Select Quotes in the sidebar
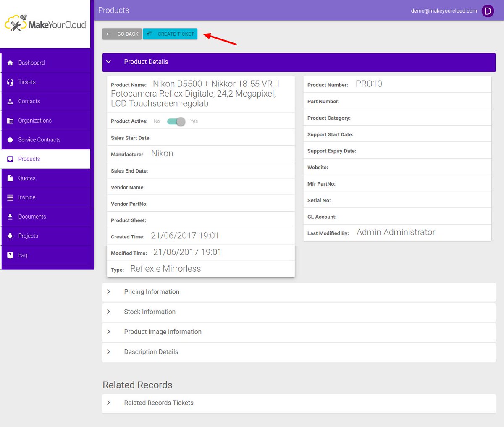 (x=46, y=178)
